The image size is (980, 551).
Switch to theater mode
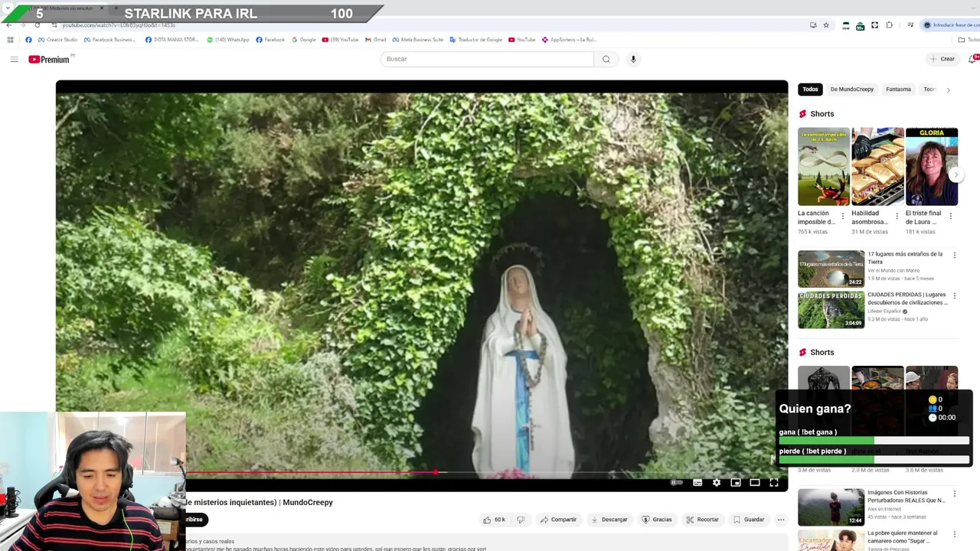(x=755, y=482)
